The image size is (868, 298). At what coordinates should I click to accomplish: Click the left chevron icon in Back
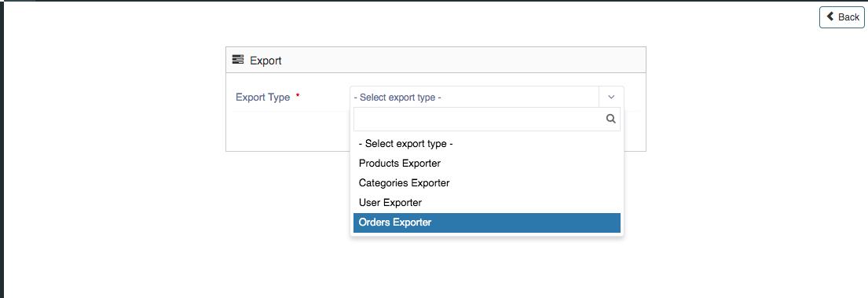click(x=830, y=17)
